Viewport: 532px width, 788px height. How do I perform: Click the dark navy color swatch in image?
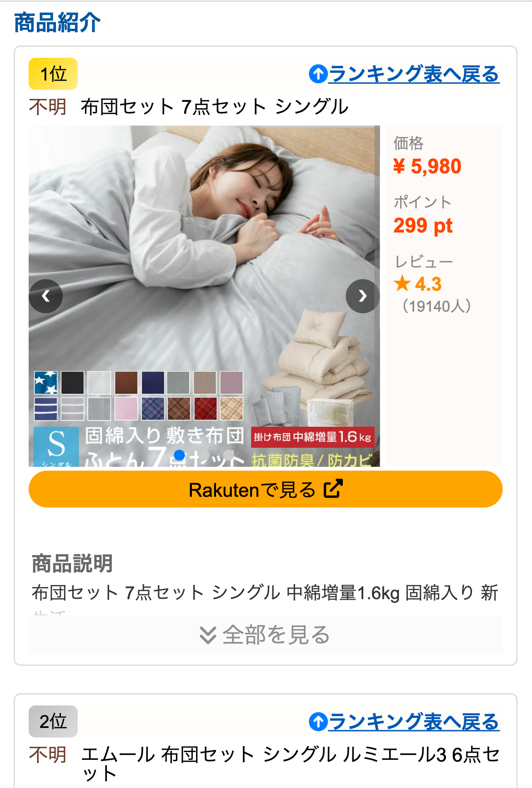153,383
